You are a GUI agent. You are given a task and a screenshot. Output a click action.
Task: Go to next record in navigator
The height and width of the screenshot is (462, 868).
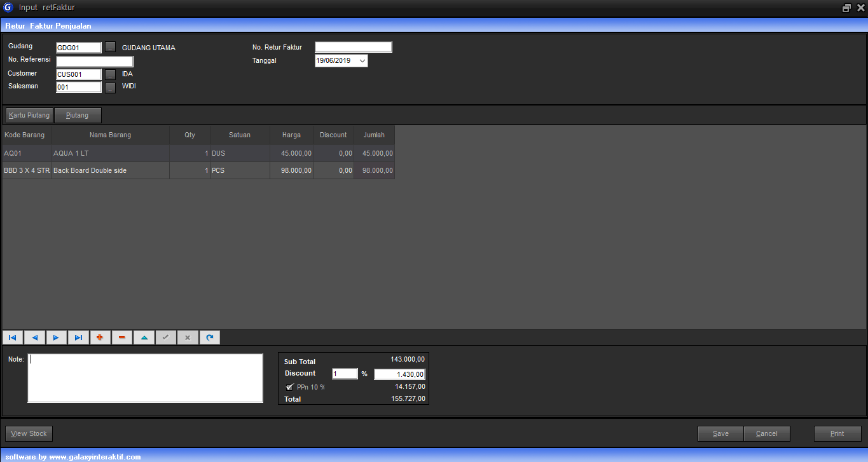click(x=56, y=337)
